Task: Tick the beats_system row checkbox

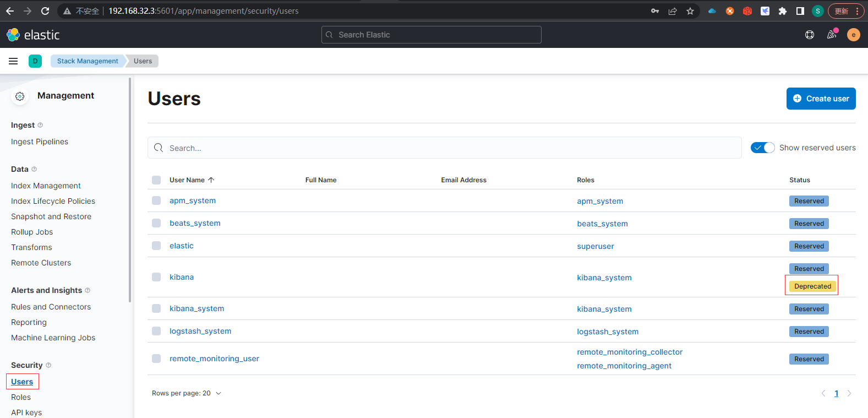Action: click(x=156, y=223)
